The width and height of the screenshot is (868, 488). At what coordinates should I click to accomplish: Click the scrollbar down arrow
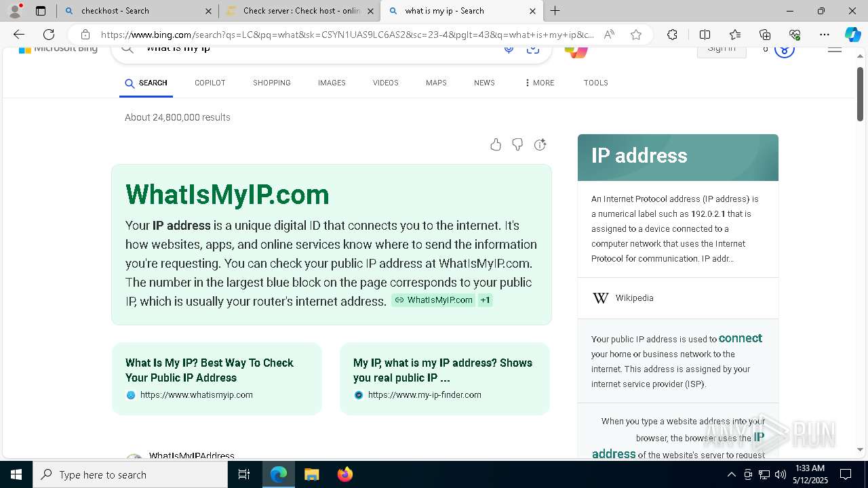point(860,449)
